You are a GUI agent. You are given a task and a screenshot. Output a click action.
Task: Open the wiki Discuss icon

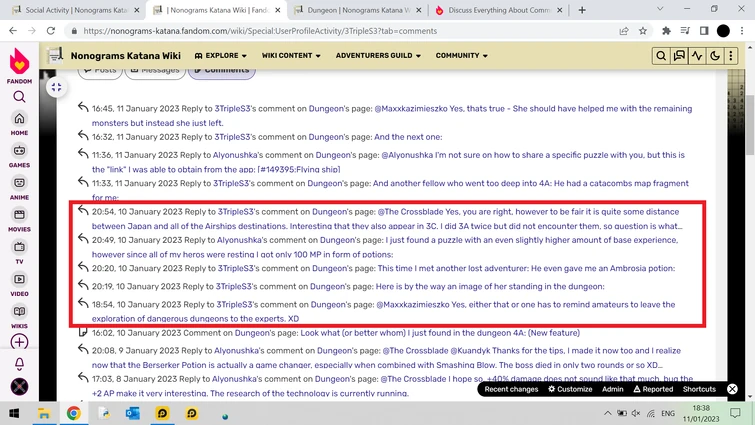pos(679,56)
